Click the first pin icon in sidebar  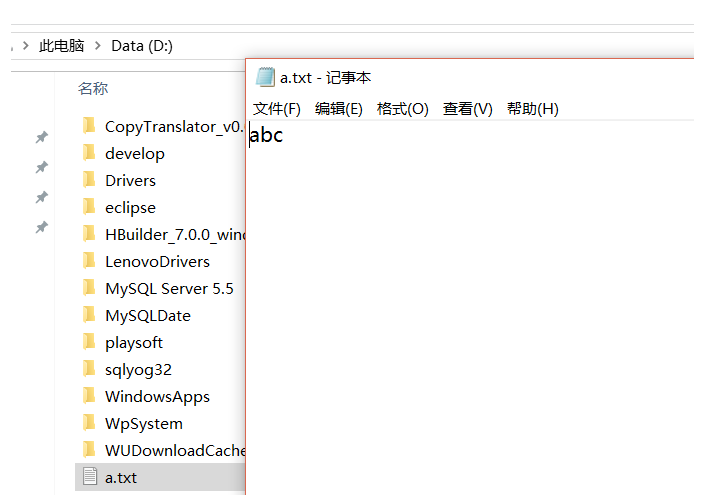[x=41, y=137]
